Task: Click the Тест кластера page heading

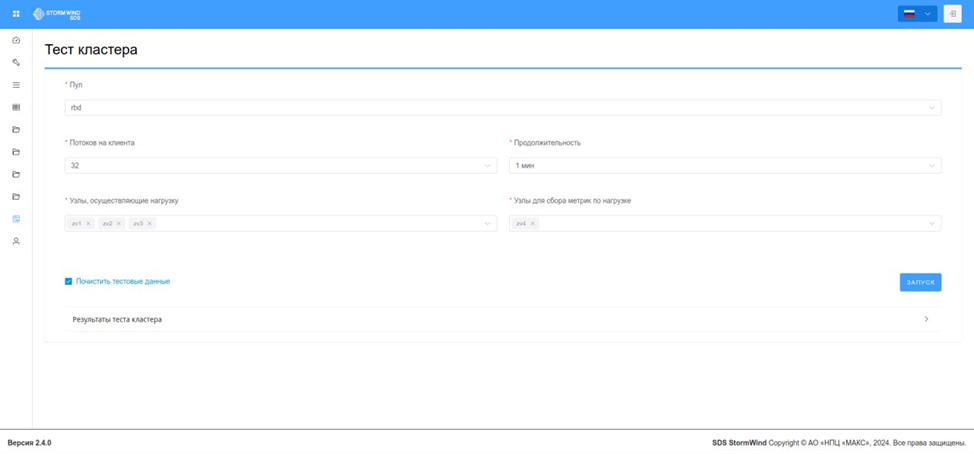Action: [91, 50]
